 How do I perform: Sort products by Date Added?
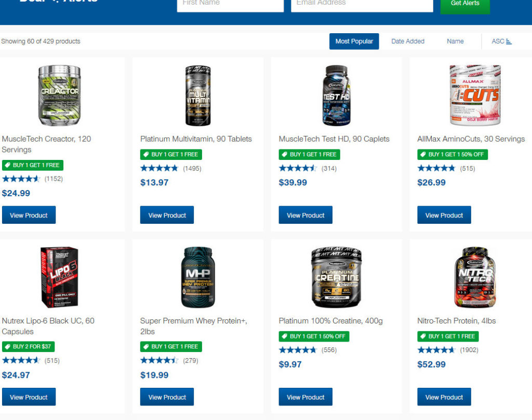(x=407, y=42)
